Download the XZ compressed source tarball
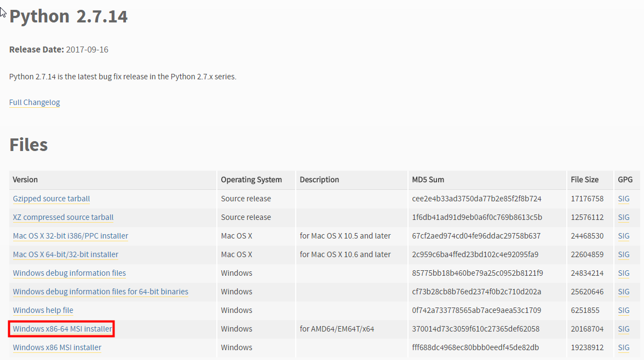This screenshot has height=360, width=644. click(63, 217)
